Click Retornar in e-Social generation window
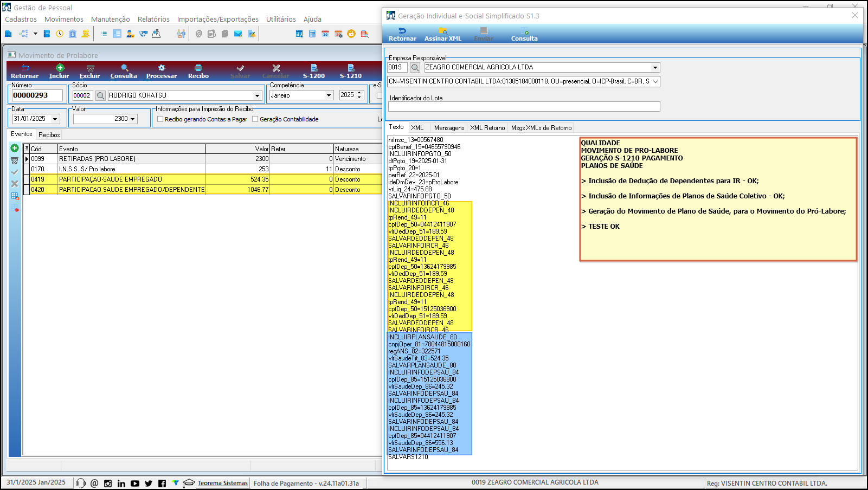Screen dimensions: 868x490 click(x=402, y=34)
